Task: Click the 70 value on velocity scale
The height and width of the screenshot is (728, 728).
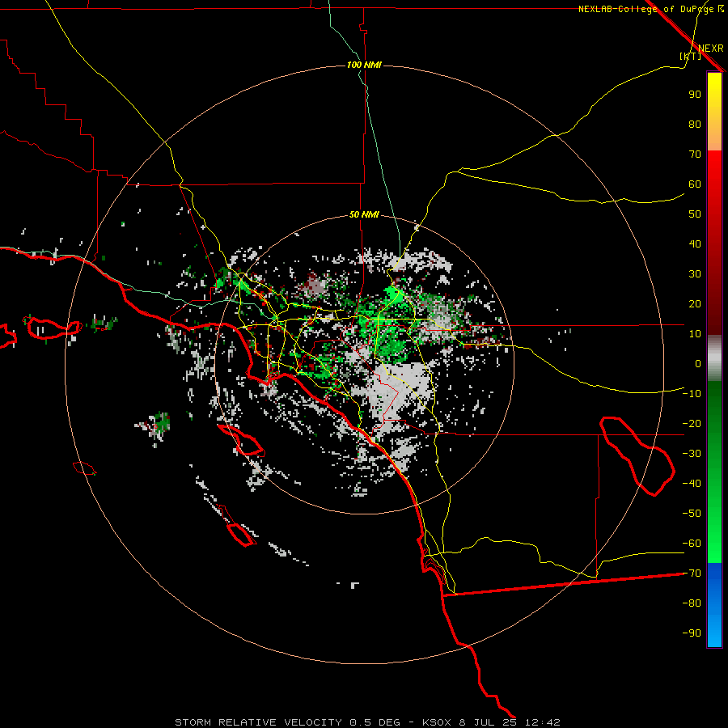Action: click(x=695, y=154)
